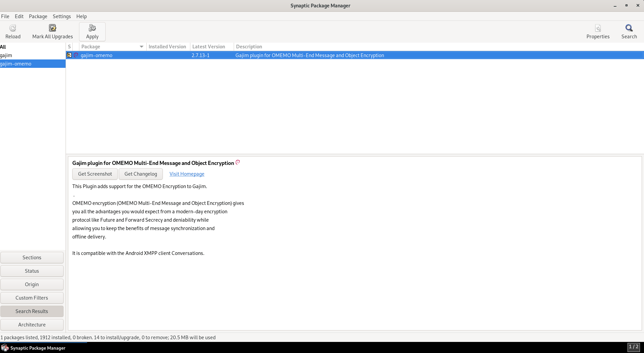Open package Properties from the toolbar

598,28
